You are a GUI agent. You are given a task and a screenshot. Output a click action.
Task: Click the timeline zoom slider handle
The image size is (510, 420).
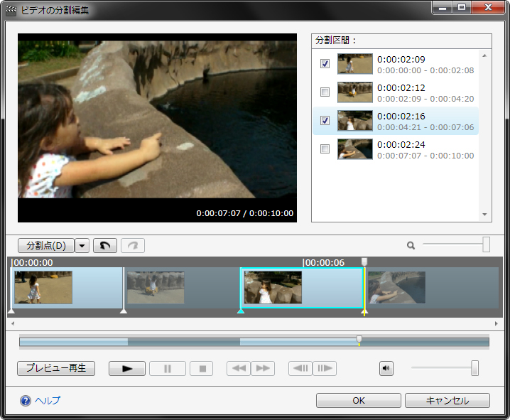click(486, 244)
